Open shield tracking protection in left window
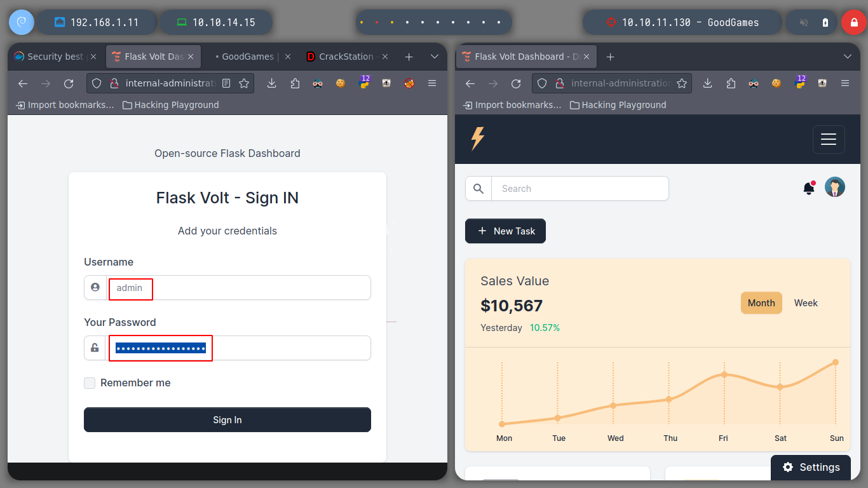The image size is (868, 488). pyautogui.click(x=97, y=83)
